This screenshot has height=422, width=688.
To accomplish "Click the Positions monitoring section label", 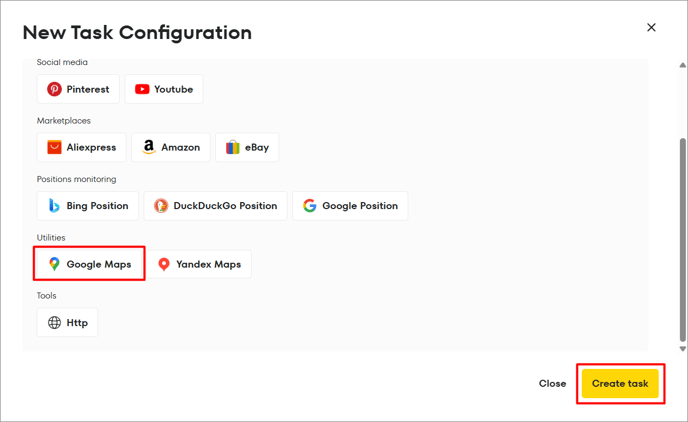I will (76, 179).
